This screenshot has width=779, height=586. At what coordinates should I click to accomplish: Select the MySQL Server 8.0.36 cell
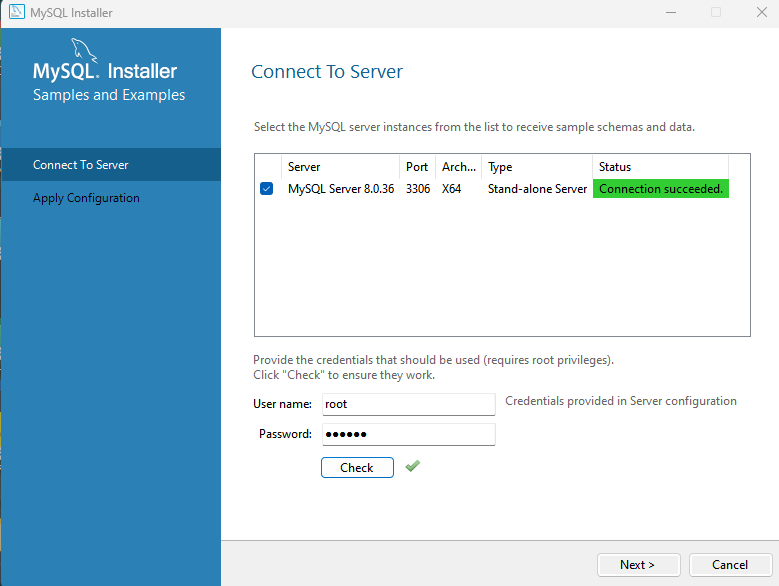coord(341,189)
